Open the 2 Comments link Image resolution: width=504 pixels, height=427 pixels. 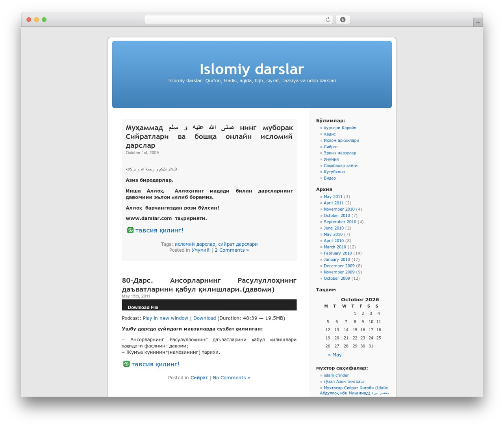point(232,250)
